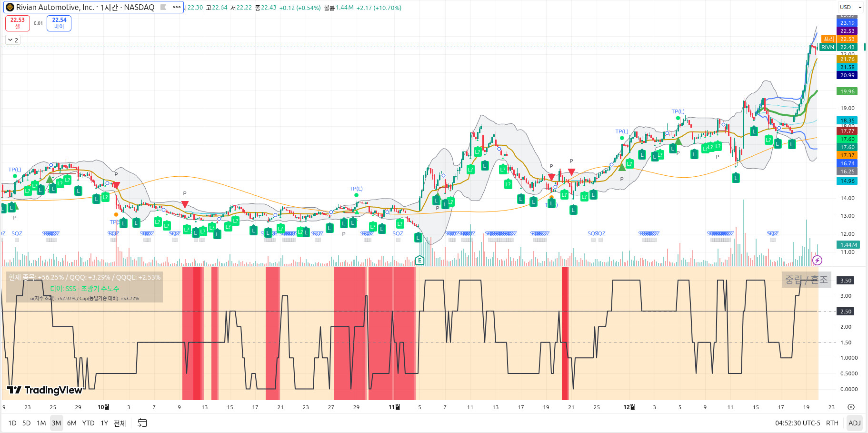Click the 0.01 spread value between sell and buy

(x=38, y=23)
